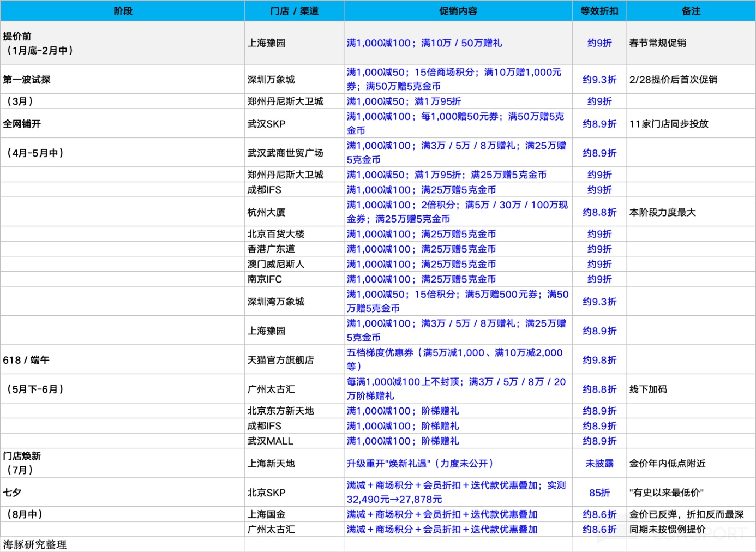Click the 未披露 discount cell
The height and width of the screenshot is (552, 756).
click(599, 463)
